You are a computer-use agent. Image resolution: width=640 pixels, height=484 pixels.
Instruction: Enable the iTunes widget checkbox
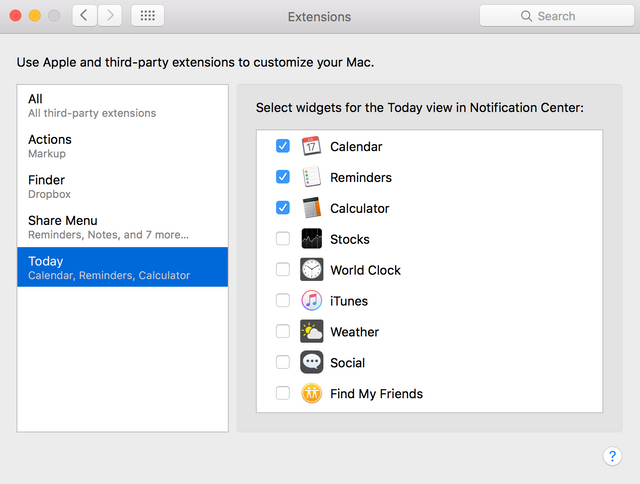coord(283,301)
